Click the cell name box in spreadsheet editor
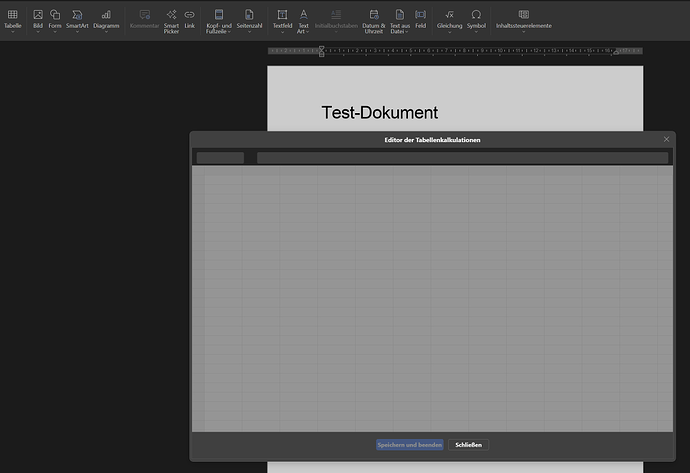Image resolution: width=690 pixels, height=473 pixels. coord(220,158)
